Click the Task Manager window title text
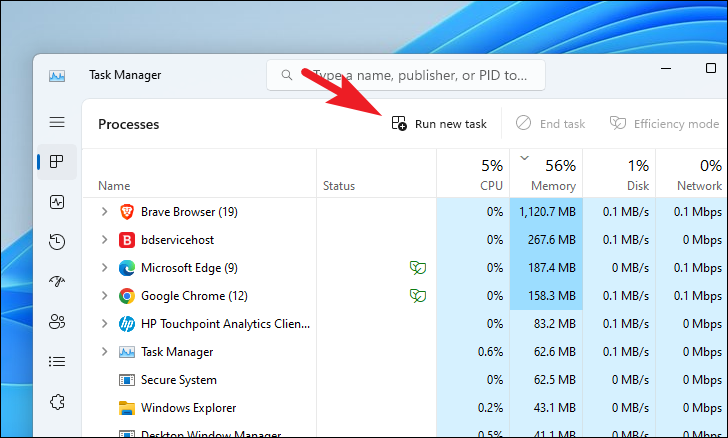Image resolution: width=728 pixels, height=438 pixels. pos(125,75)
